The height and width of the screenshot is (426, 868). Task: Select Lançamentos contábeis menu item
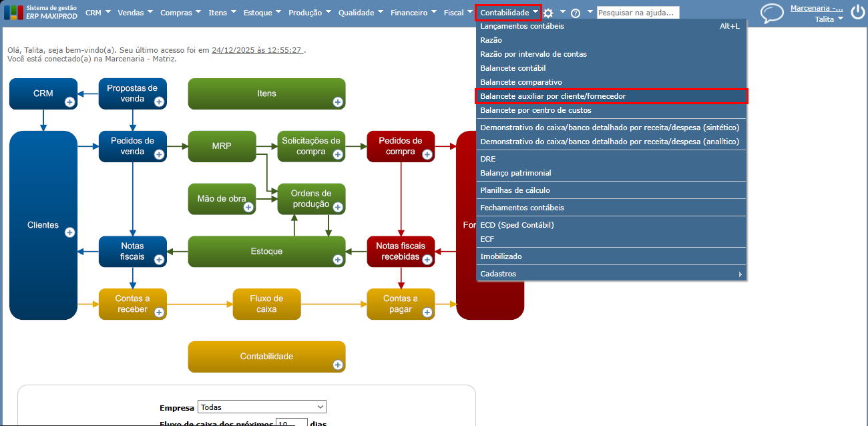(x=611, y=26)
